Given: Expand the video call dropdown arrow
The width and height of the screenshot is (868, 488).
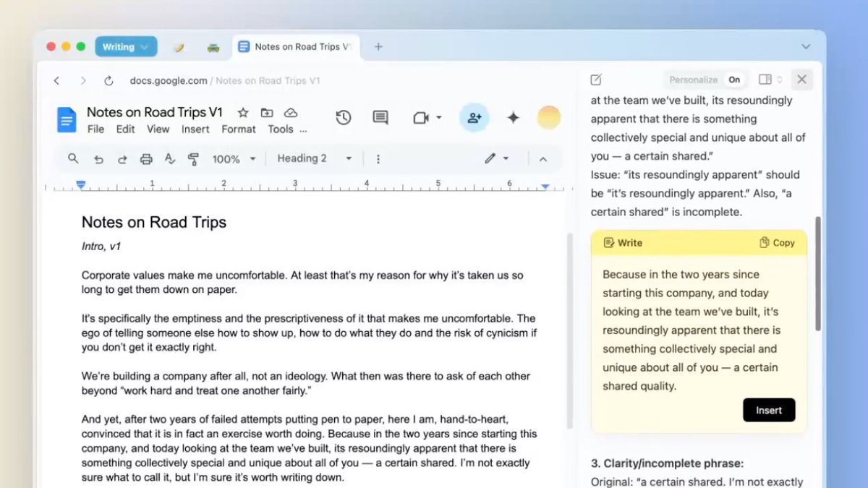Looking at the screenshot, I should [439, 118].
